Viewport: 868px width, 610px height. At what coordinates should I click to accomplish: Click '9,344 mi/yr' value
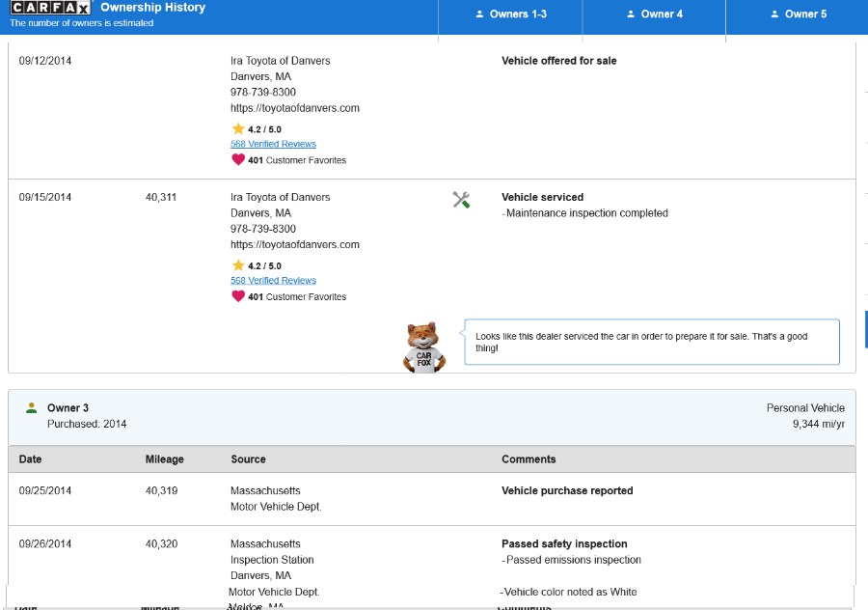click(819, 425)
